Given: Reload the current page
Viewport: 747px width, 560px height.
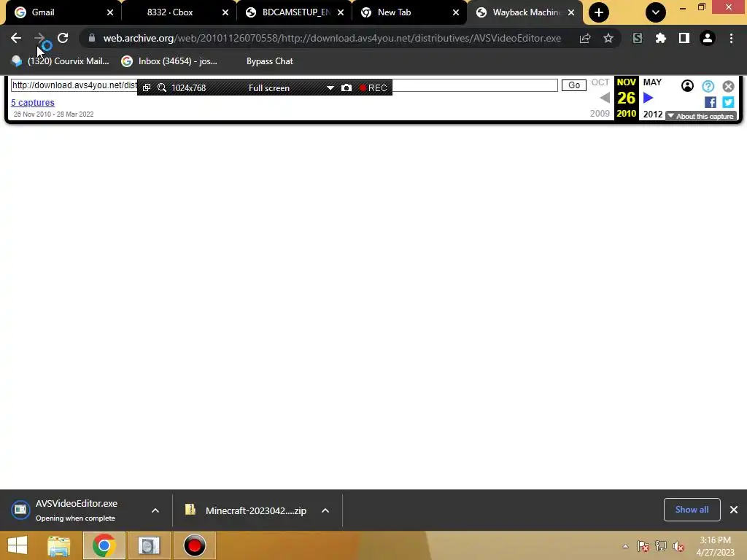Looking at the screenshot, I should coord(63,38).
